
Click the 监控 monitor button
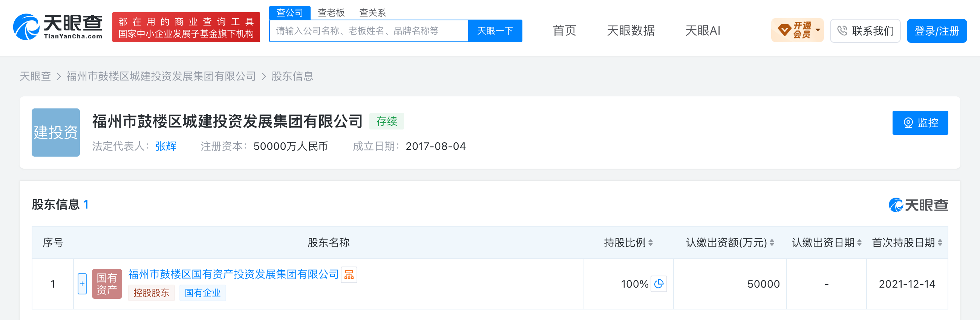[920, 122]
